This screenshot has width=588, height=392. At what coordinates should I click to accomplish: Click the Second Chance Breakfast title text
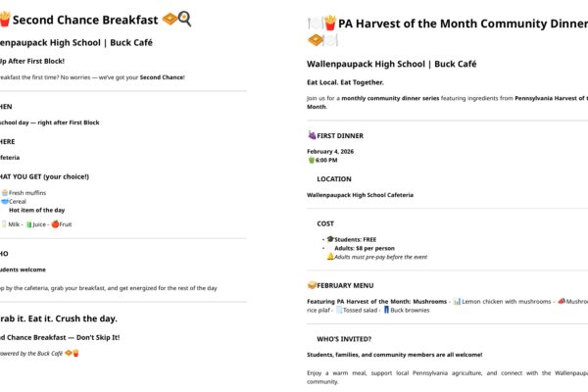(x=85, y=19)
